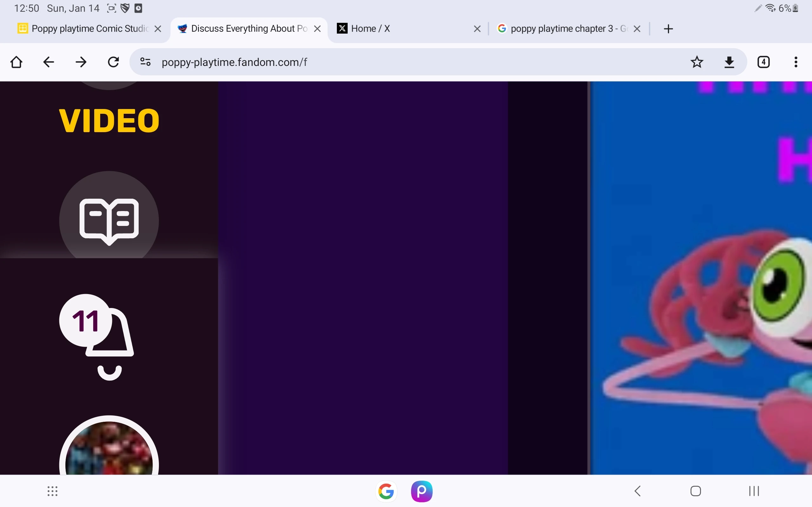View site information icon in address bar

click(145, 62)
